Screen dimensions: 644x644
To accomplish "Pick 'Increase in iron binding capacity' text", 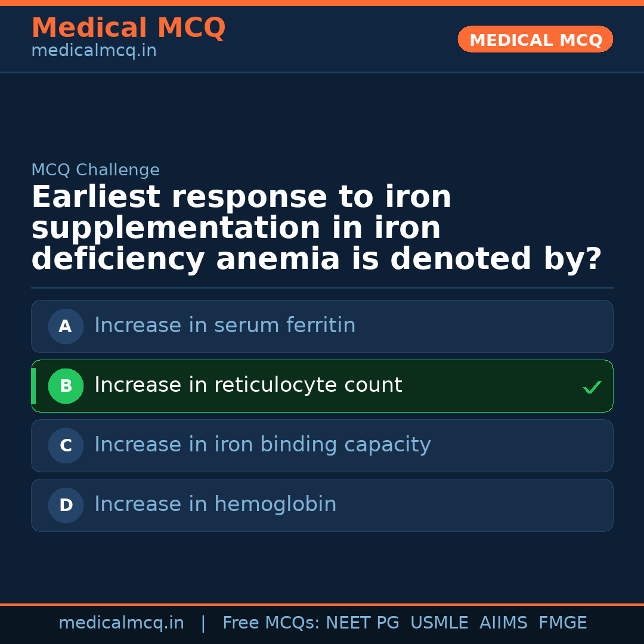I will (262, 445).
